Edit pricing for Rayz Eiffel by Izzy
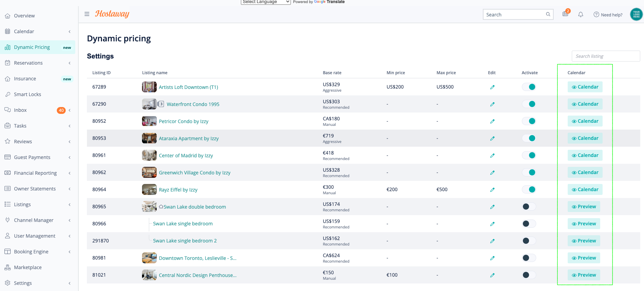 point(492,190)
